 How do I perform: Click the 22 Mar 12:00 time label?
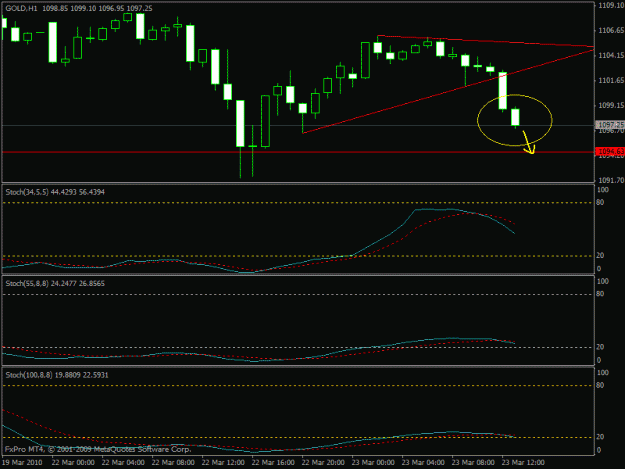coord(223,462)
